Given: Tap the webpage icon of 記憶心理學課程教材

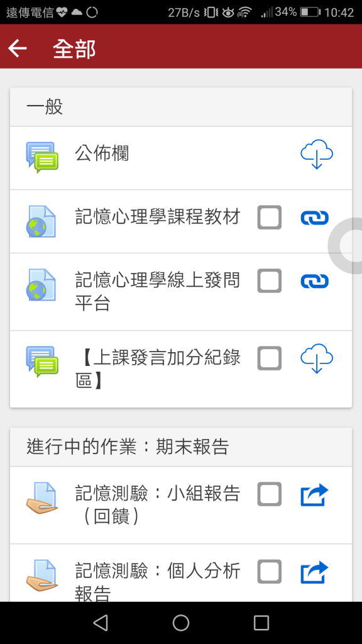Looking at the screenshot, I should pyautogui.click(x=41, y=217).
